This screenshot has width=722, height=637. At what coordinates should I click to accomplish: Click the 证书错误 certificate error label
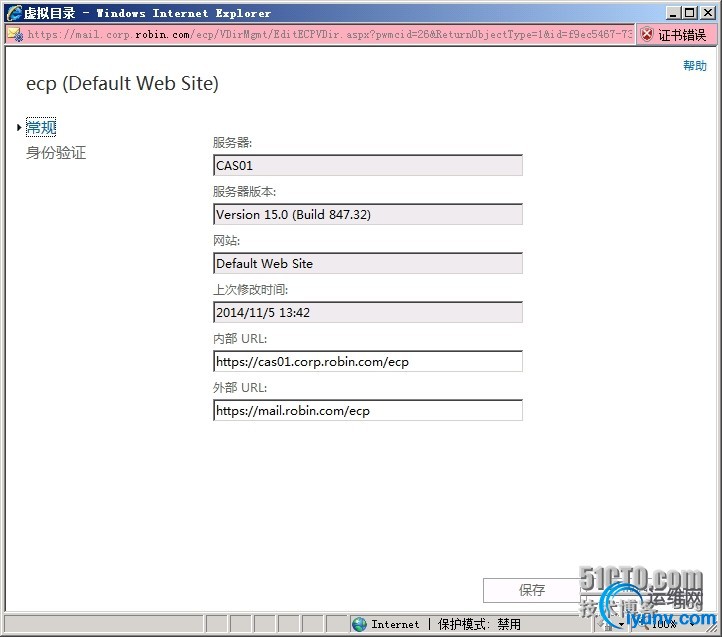pyautogui.click(x=682, y=35)
